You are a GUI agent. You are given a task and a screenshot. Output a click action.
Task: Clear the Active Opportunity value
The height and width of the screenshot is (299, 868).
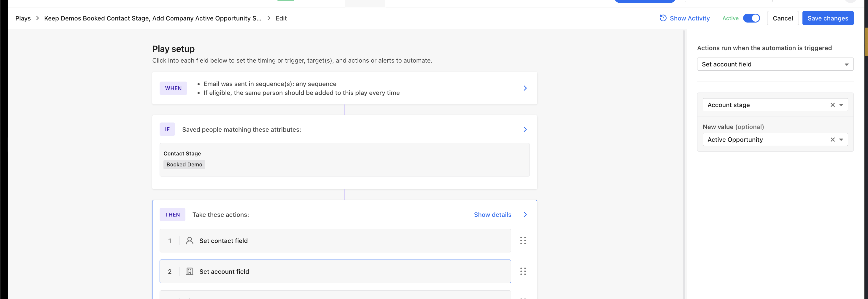(833, 140)
